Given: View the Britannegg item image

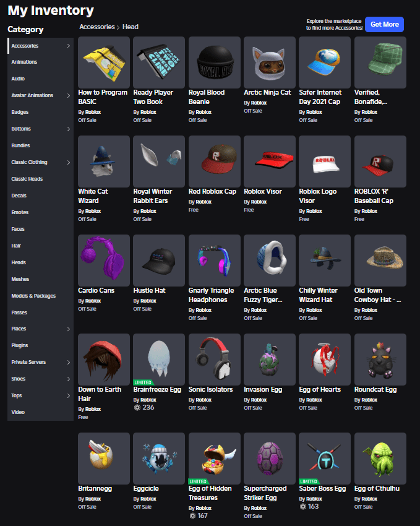Looking at the screenshot, I should (103, 458).
